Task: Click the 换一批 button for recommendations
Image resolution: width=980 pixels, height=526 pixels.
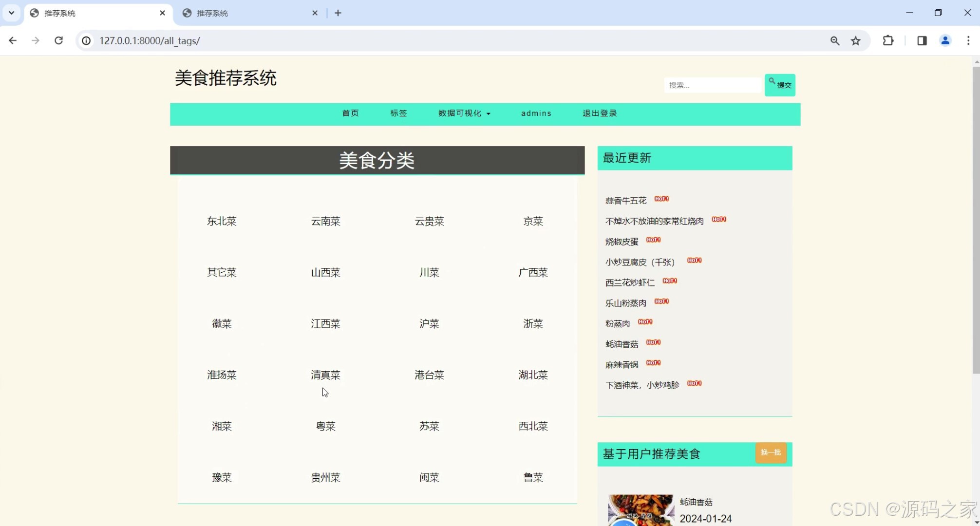Action: 771,453
